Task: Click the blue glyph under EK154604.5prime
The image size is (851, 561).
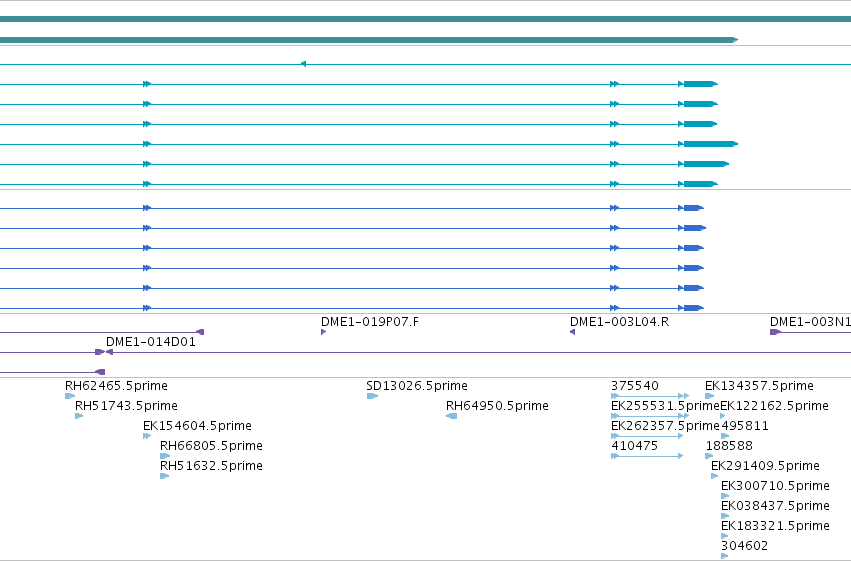Action: (147, 436)
